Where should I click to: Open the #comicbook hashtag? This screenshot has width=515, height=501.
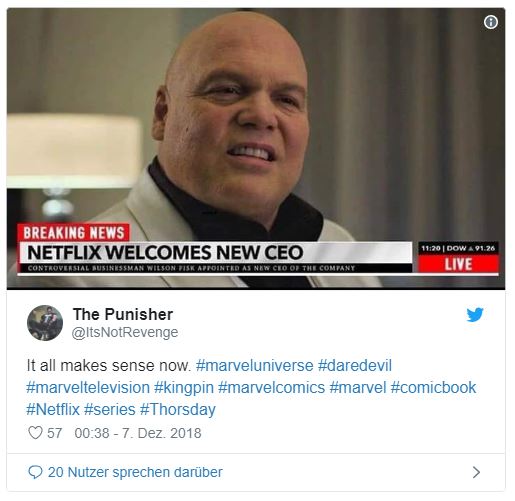pos(433,387)
